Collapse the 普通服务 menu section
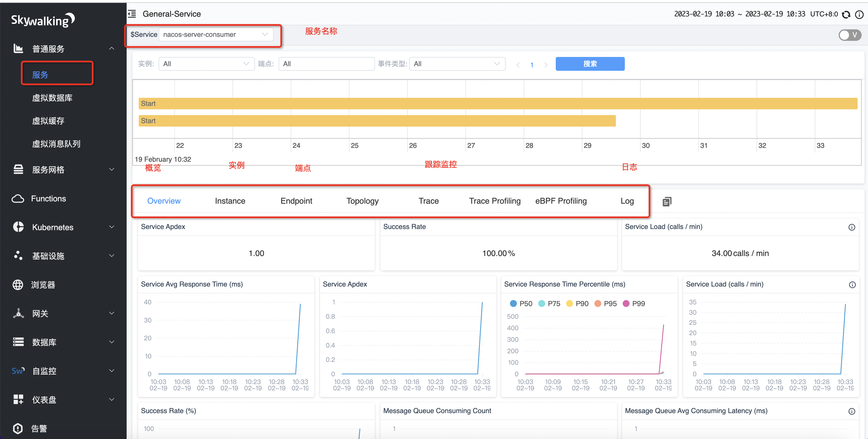Screen dimensions: 868x439 tap(112, 49)
